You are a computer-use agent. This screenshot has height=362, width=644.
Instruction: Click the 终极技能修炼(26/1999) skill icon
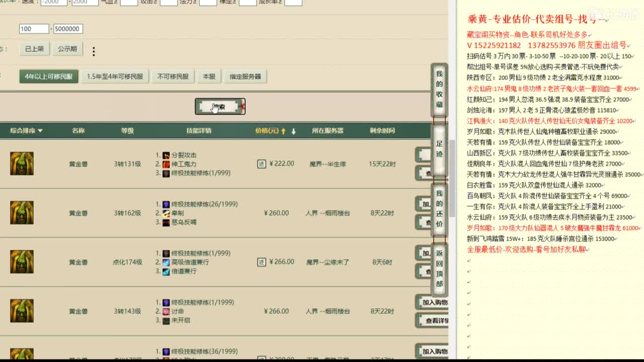pos(166,205)
